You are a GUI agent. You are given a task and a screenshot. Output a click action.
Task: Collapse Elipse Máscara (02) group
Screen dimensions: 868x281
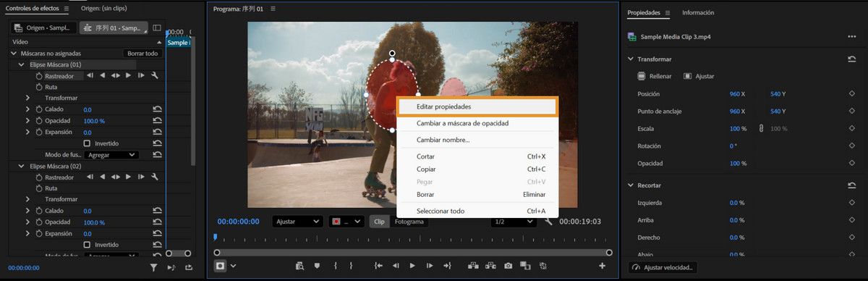[x=22, y=166]
